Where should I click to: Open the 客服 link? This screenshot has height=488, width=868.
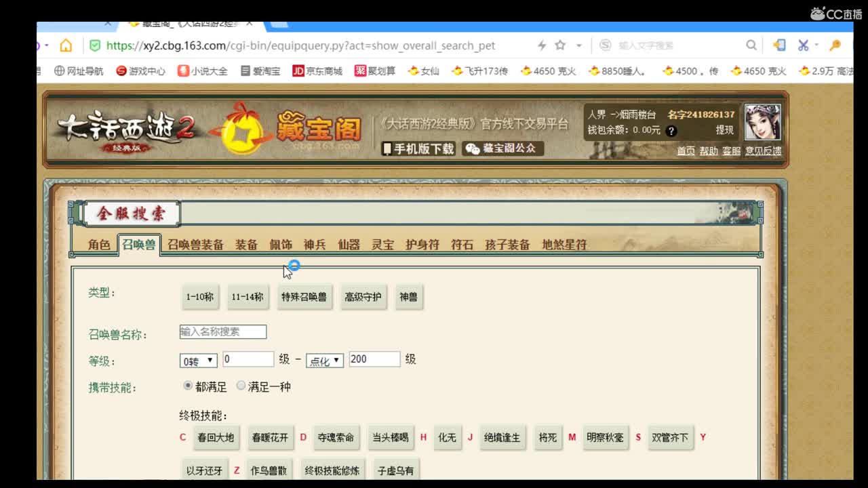732,151
